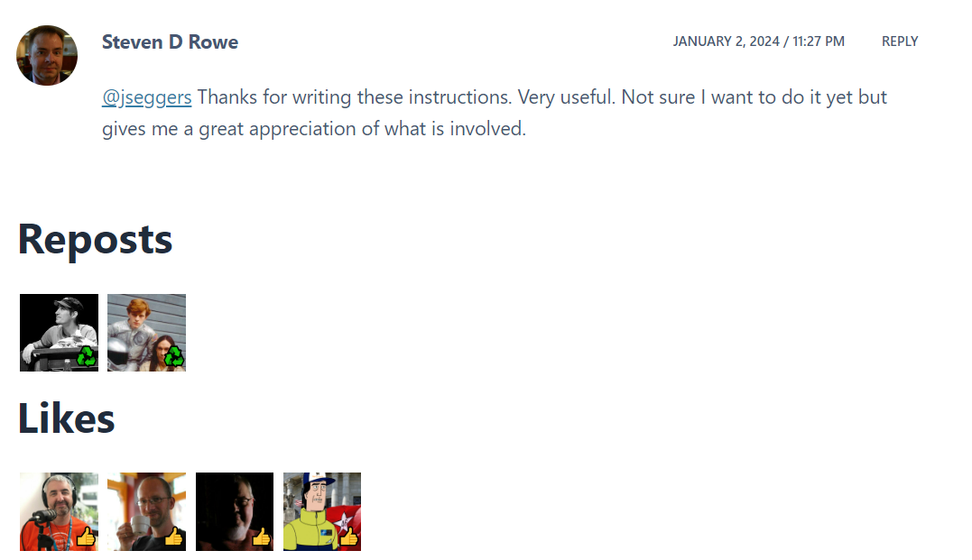This screenshot has width=972, height=560.
Task: Click the green recycle badge on the black-and-white avatar
Action: 87,357
